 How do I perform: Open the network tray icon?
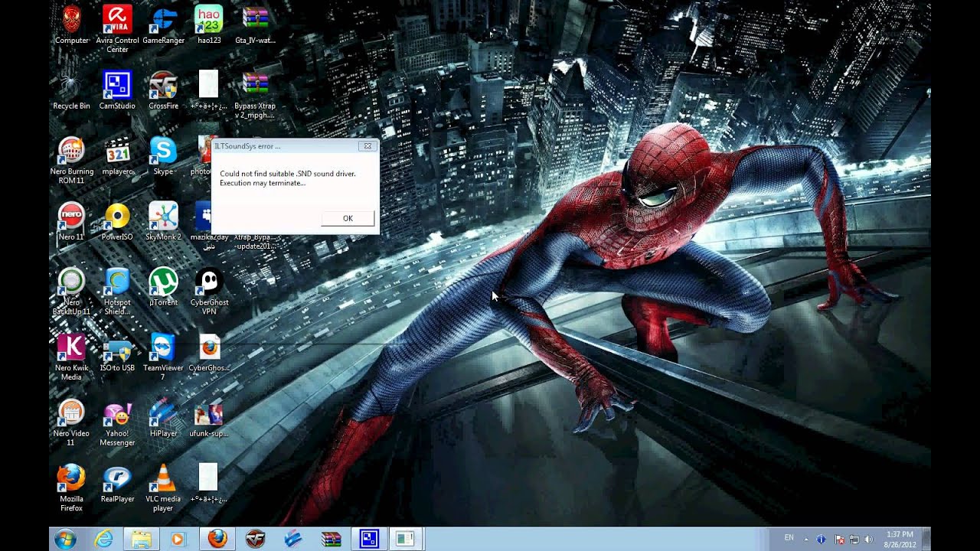pos(854,540)
